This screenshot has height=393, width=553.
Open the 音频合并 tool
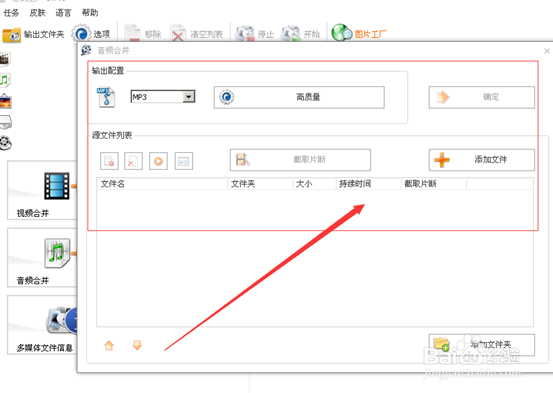tap(42, 258)
